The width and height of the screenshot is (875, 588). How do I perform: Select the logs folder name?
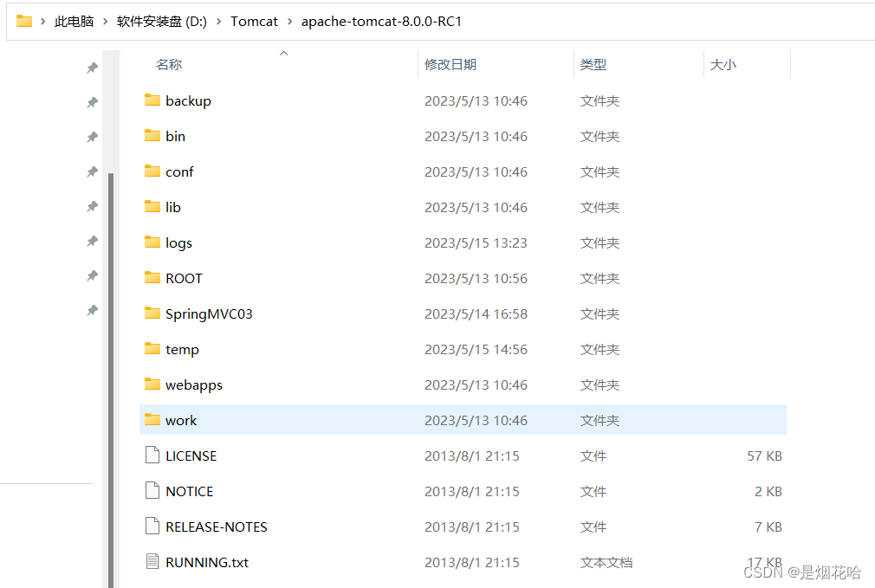click(178, 243)
